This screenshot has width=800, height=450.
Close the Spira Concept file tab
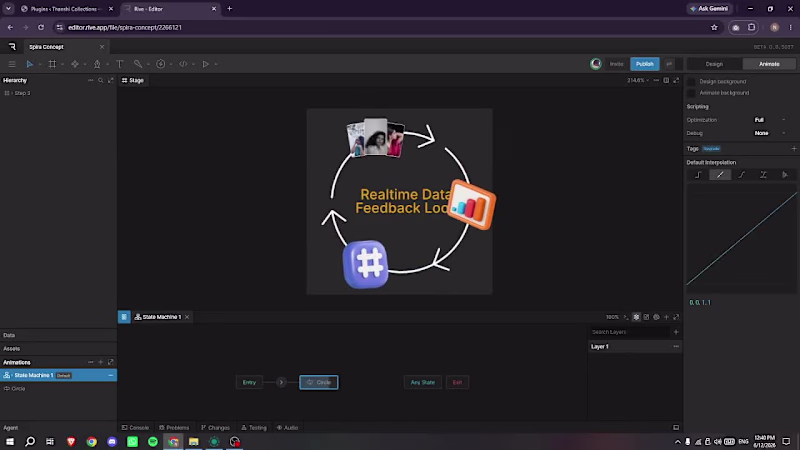click(102, 47)
